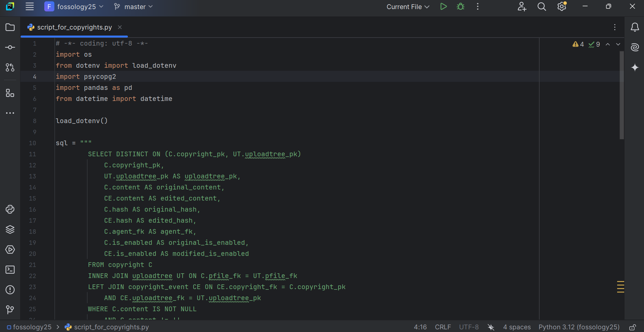
Task: Open the Python Packages layers icon
Action: click(10, 229)
